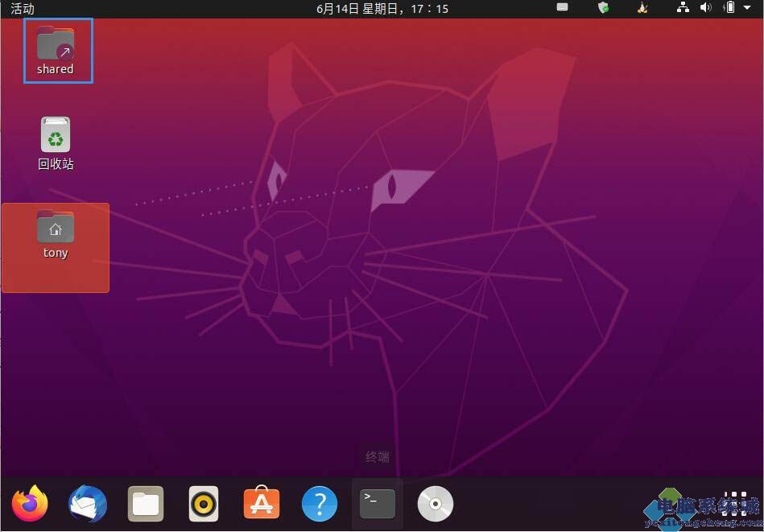
Task: Open Ubuntu Software store
Action: [262, 505]
